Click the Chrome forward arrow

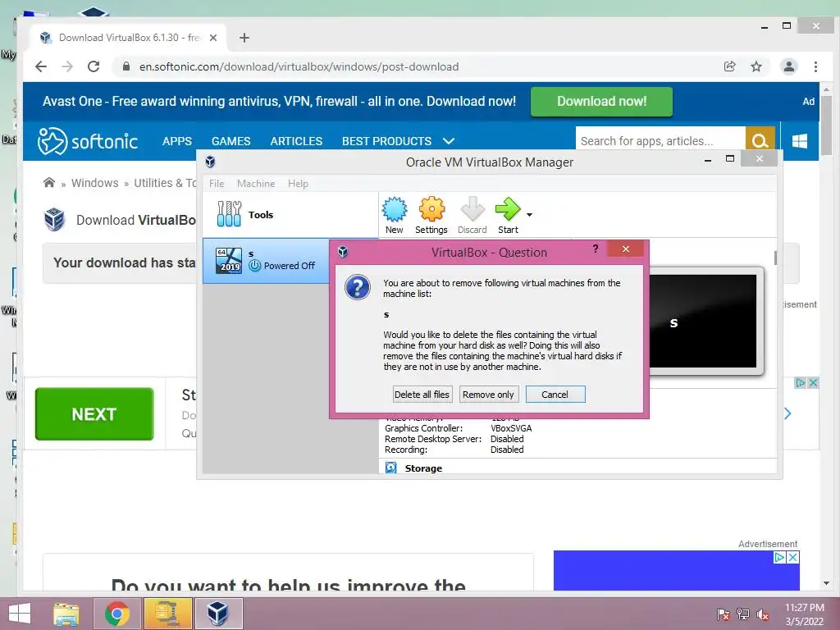click(67, 66)
